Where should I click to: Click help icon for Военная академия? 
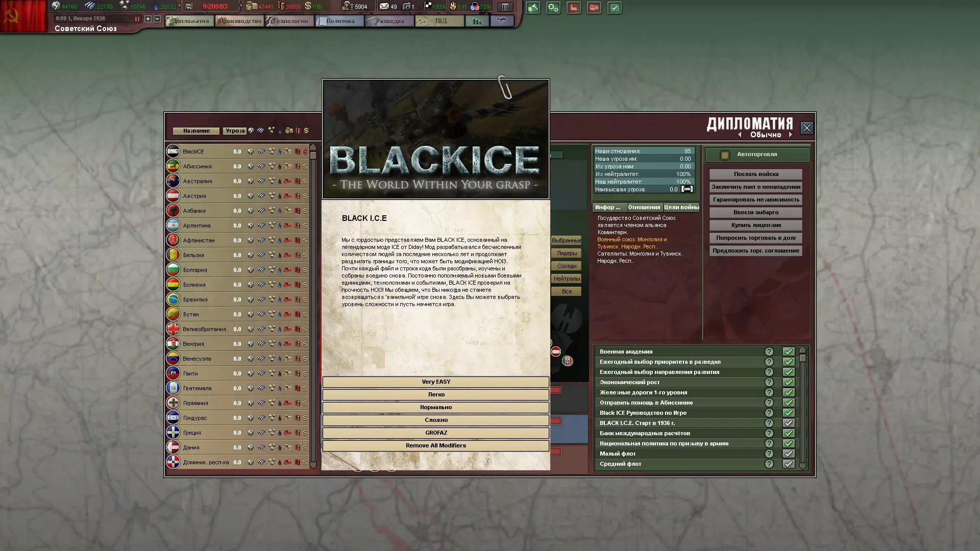point(769,352)
